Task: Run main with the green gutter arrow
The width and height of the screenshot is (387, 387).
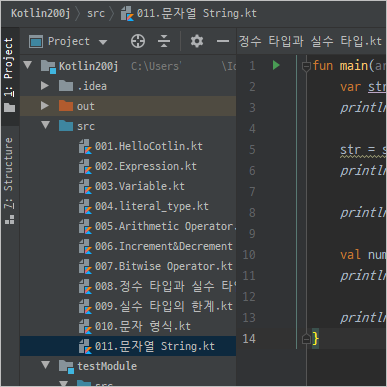Action: pos(276,65)
